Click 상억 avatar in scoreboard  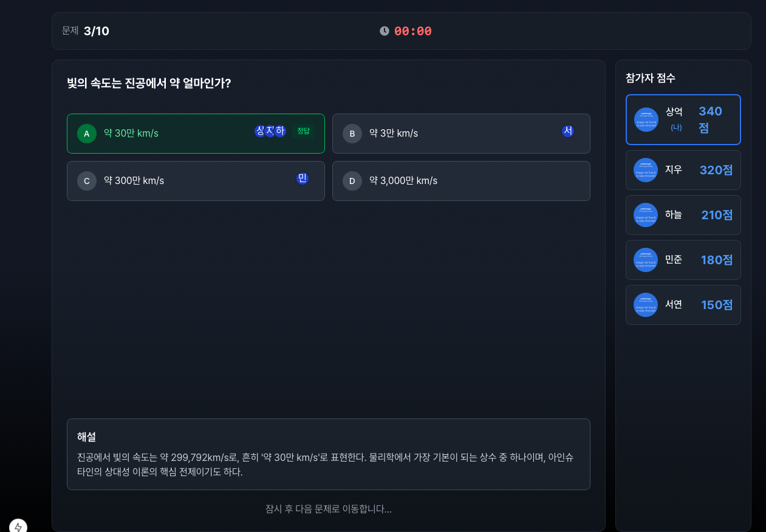pyautogui.click(x=646, y=120)
